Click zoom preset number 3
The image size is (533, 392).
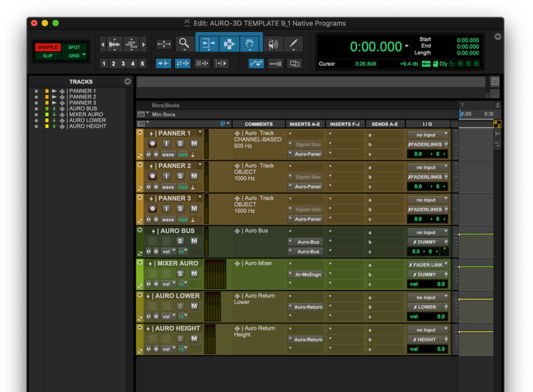[123, 64]
